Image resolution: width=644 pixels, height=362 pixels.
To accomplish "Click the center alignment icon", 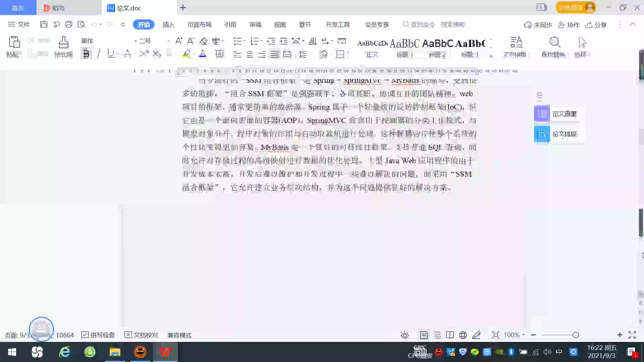I will click(250, 54).
